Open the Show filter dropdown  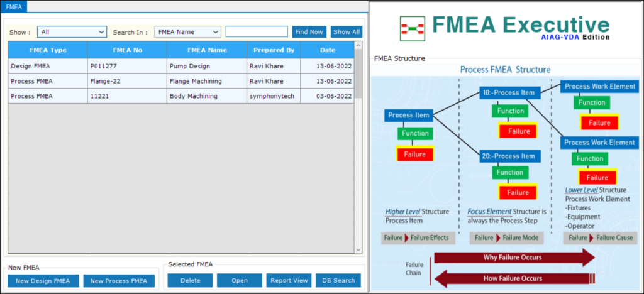pyautogui.click(x=72, y=32)
